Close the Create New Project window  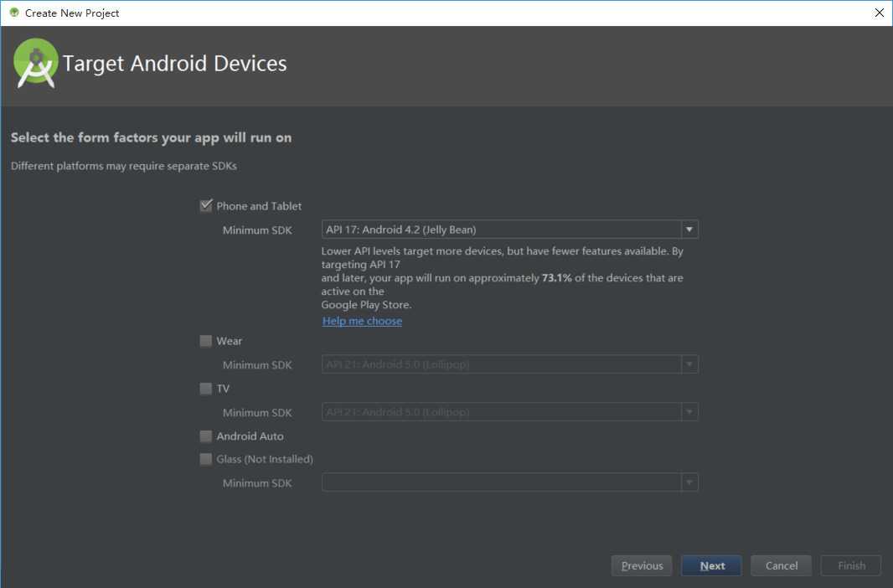pyautogui.click(x=880, y=13)
